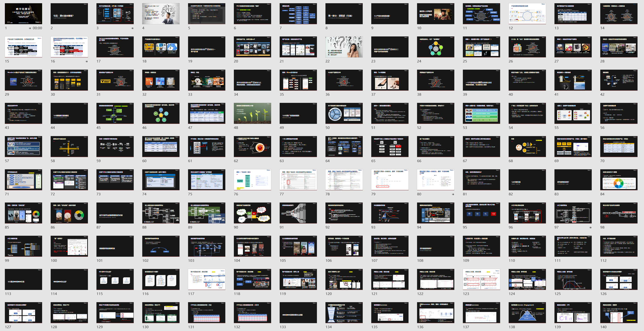Click the star icon under slide 16
The width and height of the screenshot is (644, 331).
pos(87,62)
